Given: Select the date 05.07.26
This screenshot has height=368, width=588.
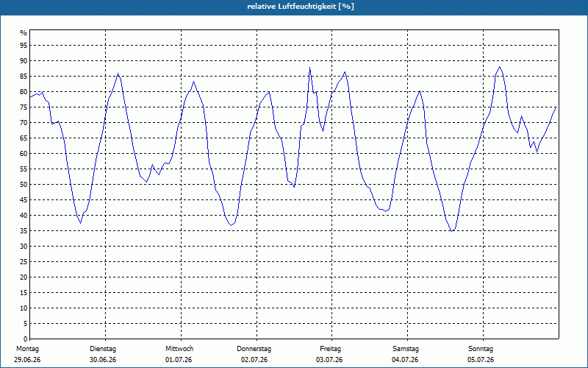Looking at the screenshot, I should tap(481, 360).
